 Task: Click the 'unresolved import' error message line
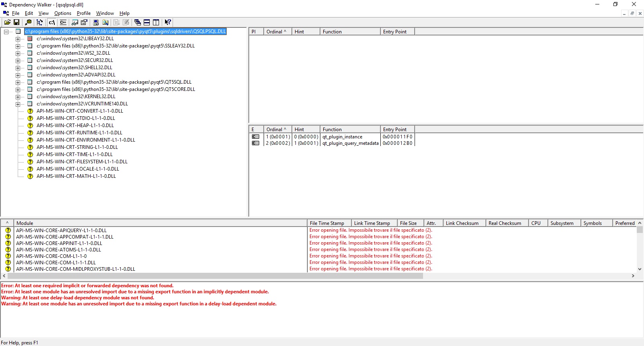tap(135, 292)
